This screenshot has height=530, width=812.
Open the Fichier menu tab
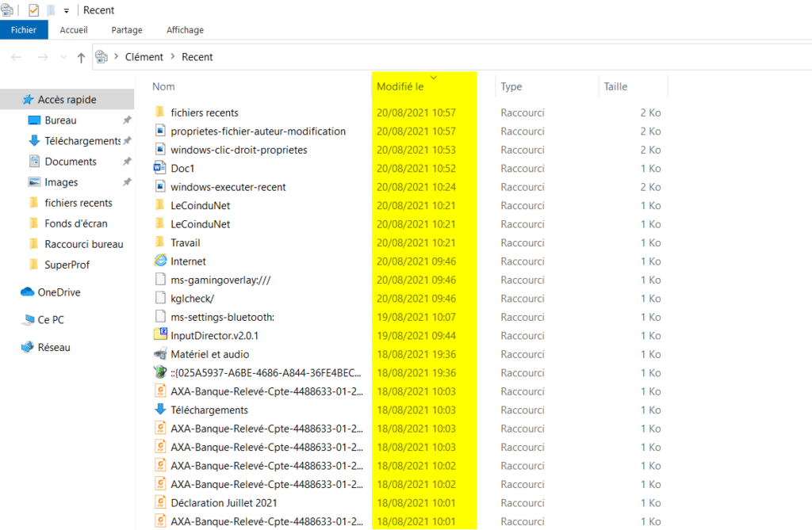click(x=24, y=30)
